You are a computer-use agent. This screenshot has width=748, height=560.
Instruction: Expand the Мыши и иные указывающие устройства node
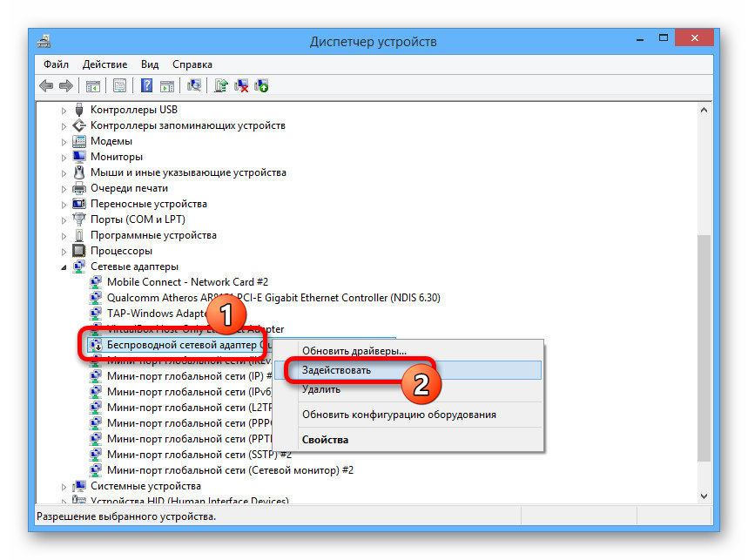click(x=64, y=173)
